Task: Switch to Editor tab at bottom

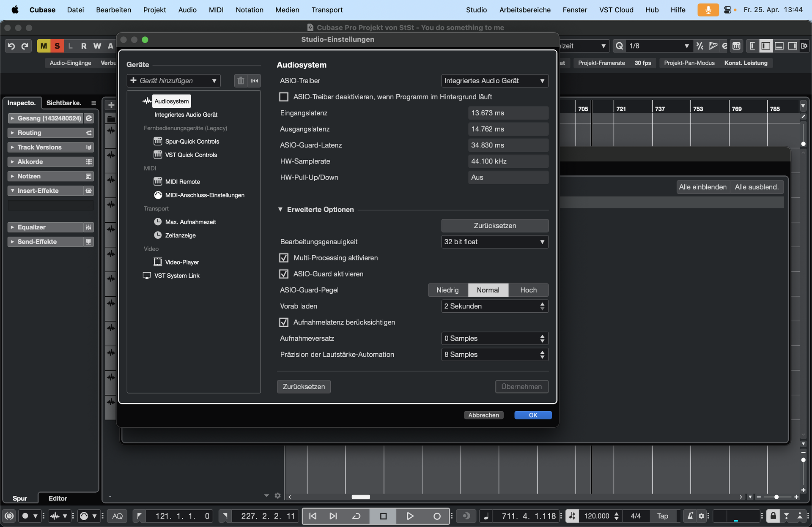Action: coord(58,498)
